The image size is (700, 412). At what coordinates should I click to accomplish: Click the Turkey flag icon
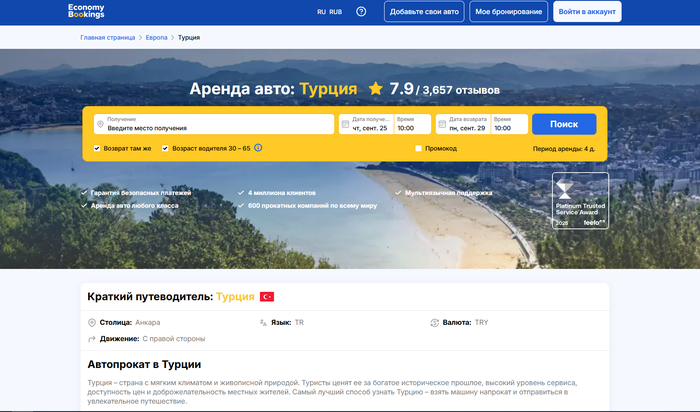267,297
